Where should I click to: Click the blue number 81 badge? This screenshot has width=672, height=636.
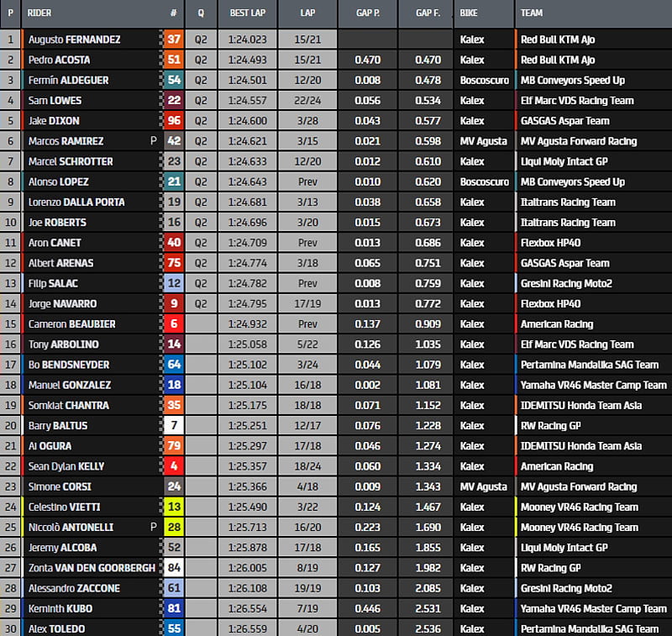(174, 608)
